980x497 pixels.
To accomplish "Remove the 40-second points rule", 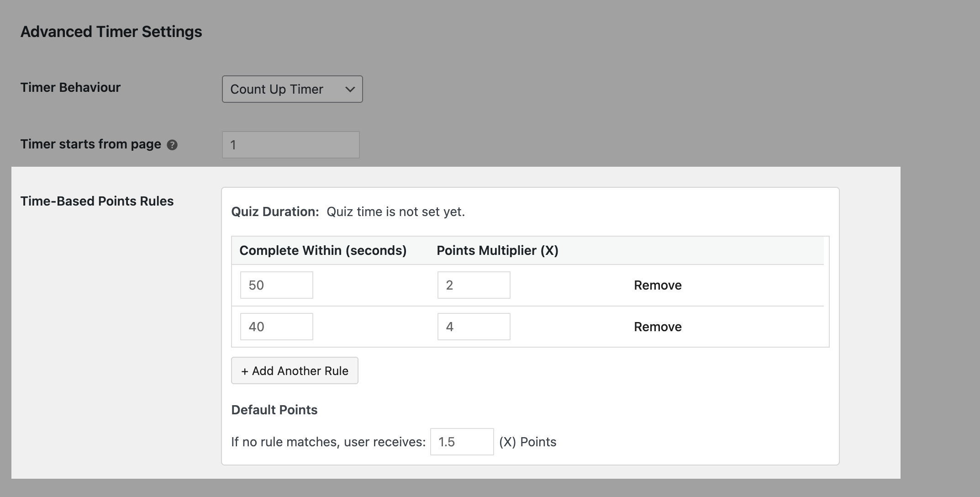I will [x=657, y=326].
